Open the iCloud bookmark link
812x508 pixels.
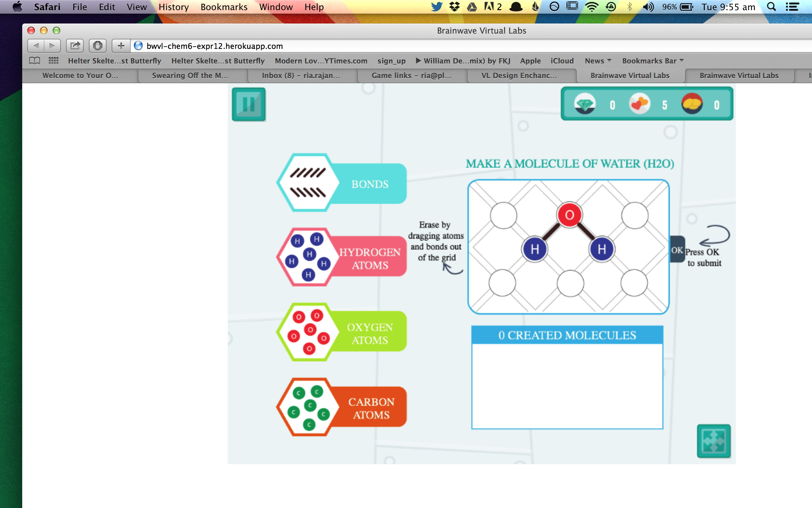562,61
